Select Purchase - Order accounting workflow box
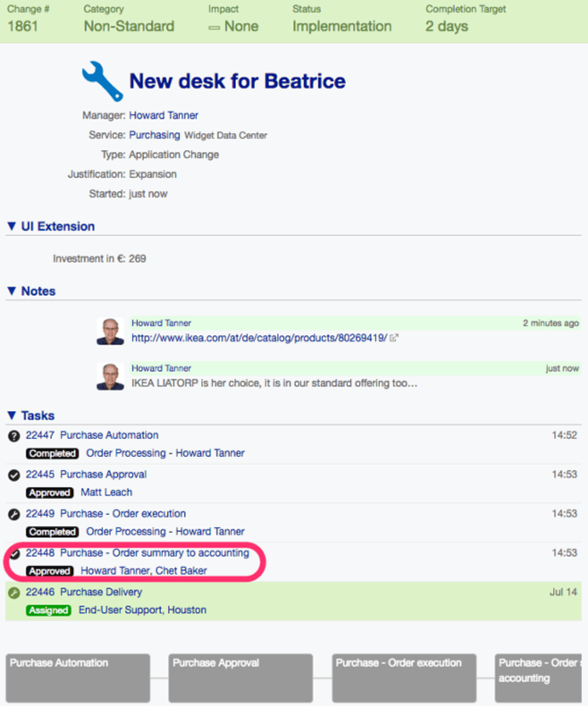Screen dimensions: 588x706 538,678
